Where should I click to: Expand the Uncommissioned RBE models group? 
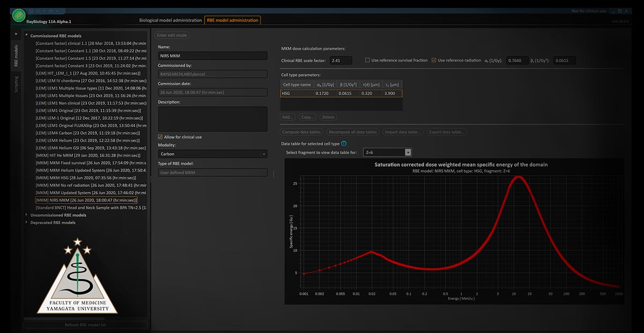click(27, 215)
